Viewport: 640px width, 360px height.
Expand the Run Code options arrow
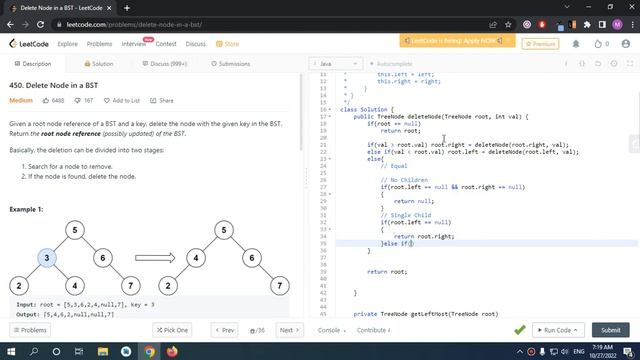point(576,330)
